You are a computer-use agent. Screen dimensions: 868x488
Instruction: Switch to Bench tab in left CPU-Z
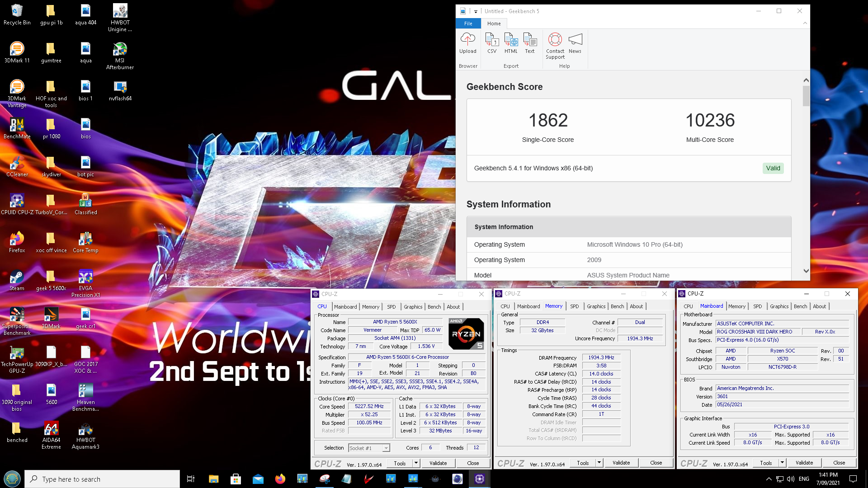point(434,307)
